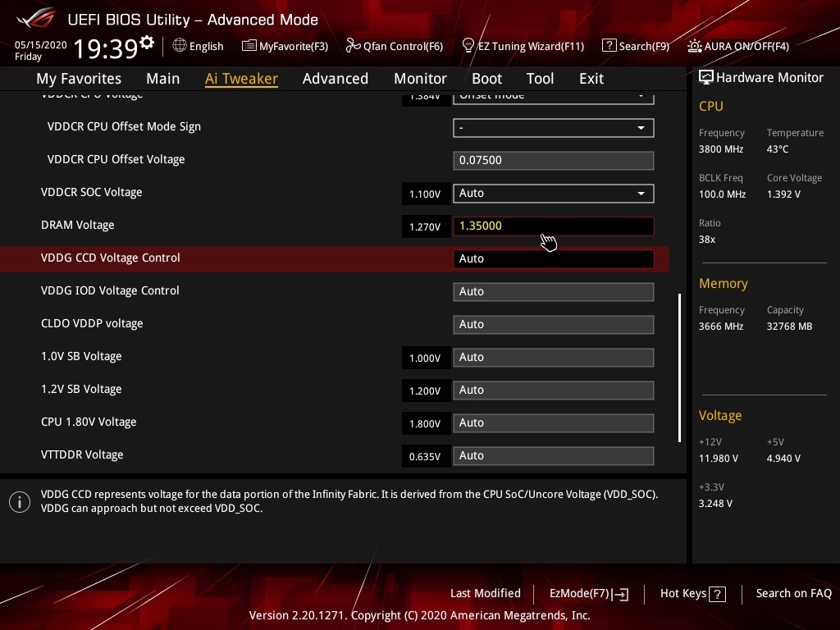
Task: Launch Qfan Control(F6)
Action: [395, 46]
